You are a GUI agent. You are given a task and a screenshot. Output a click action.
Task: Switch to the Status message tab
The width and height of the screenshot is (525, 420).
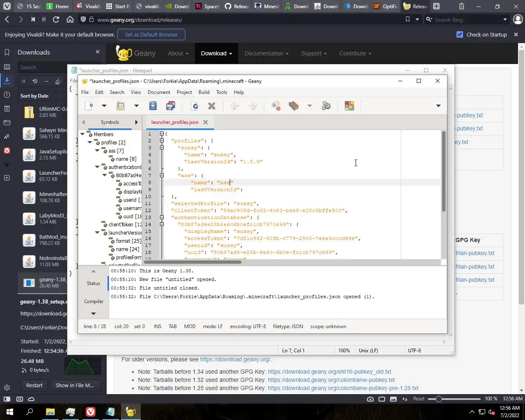[x=94, y=283]
